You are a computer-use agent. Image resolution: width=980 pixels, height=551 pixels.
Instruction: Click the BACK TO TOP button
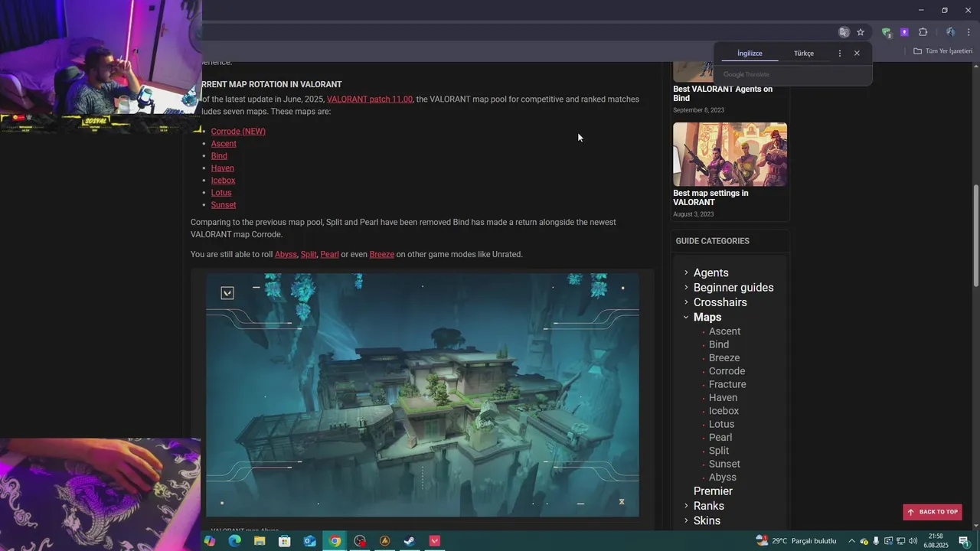933,512
